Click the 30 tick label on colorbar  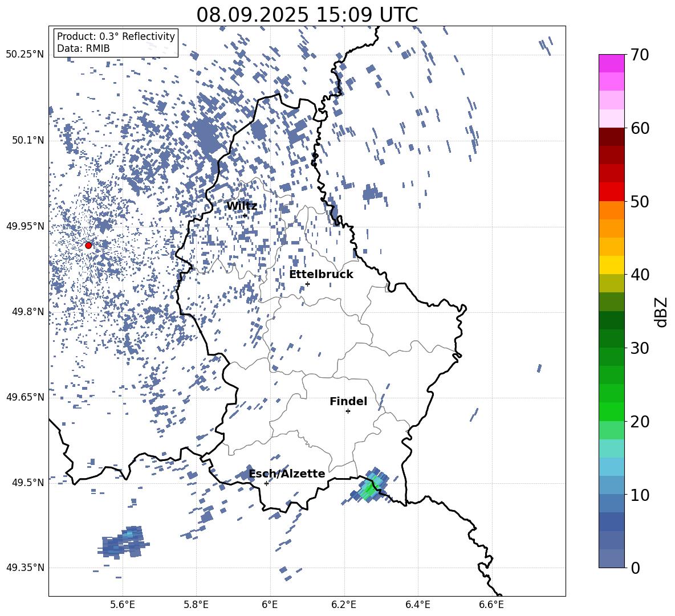640,348
